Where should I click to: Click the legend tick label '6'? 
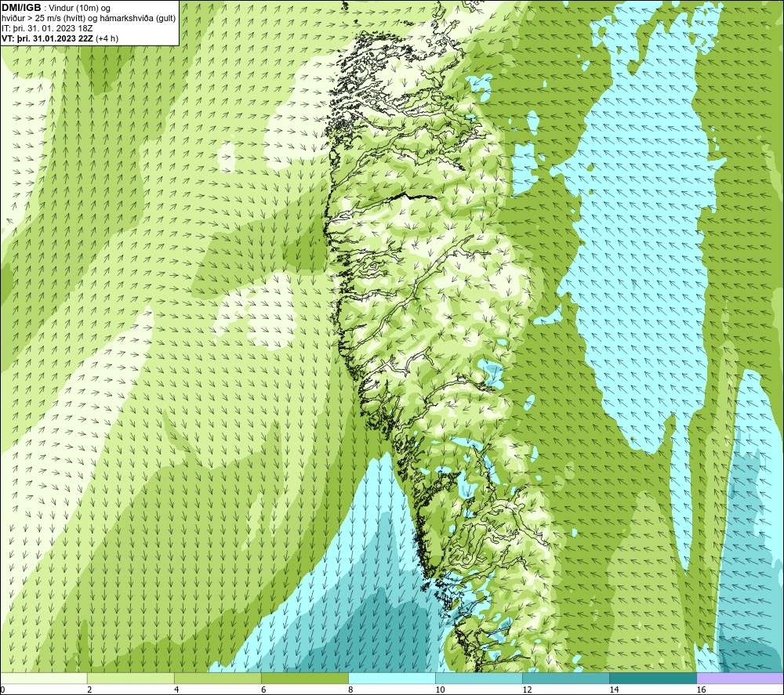263,690
